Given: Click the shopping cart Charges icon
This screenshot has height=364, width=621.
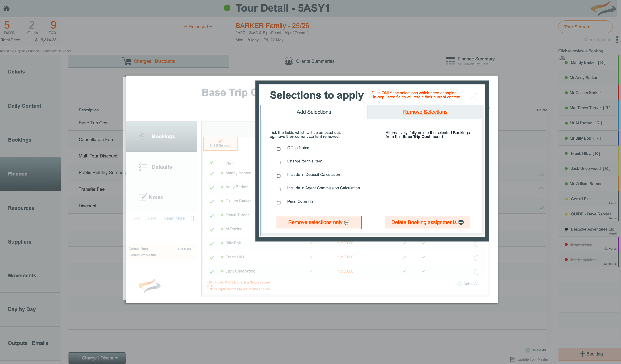Looking at the screenshot, I should pyautogui.click(x=127, y=61).
